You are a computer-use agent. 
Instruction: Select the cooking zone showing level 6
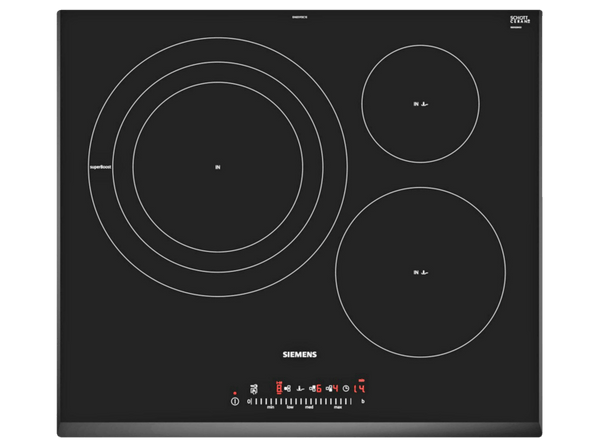click(x=317, y=388)
